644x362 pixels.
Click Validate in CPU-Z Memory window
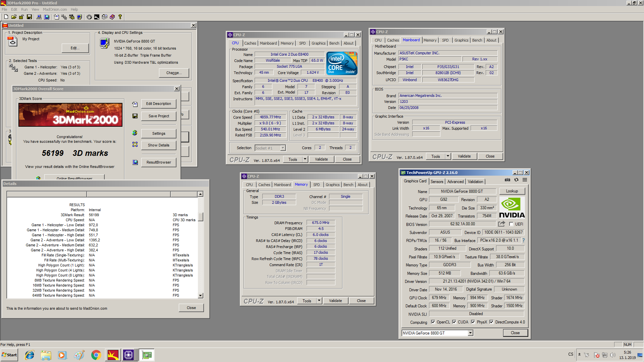pyautogui.click(x=335, y=301)
